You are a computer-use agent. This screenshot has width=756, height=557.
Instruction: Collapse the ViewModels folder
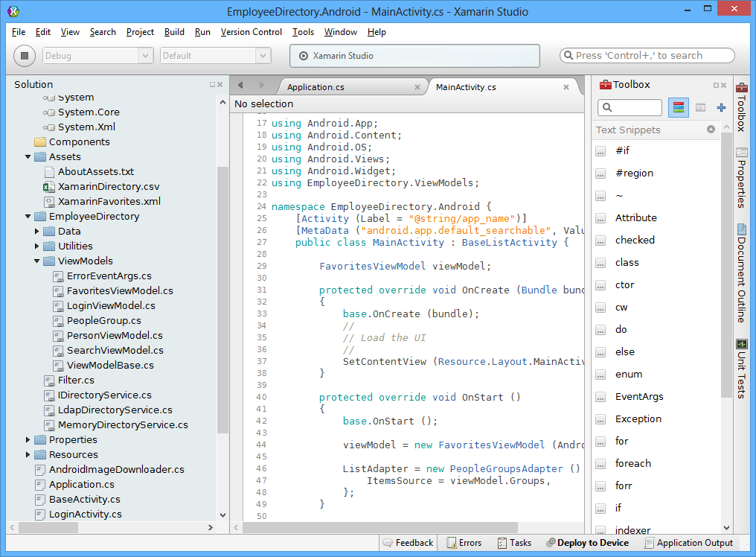tap(36, 261)
